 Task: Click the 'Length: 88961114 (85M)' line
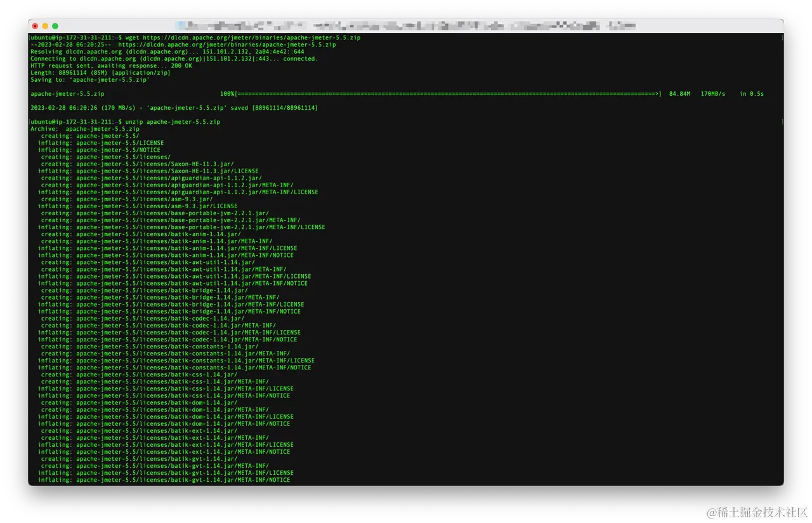[x=100, y=73]
